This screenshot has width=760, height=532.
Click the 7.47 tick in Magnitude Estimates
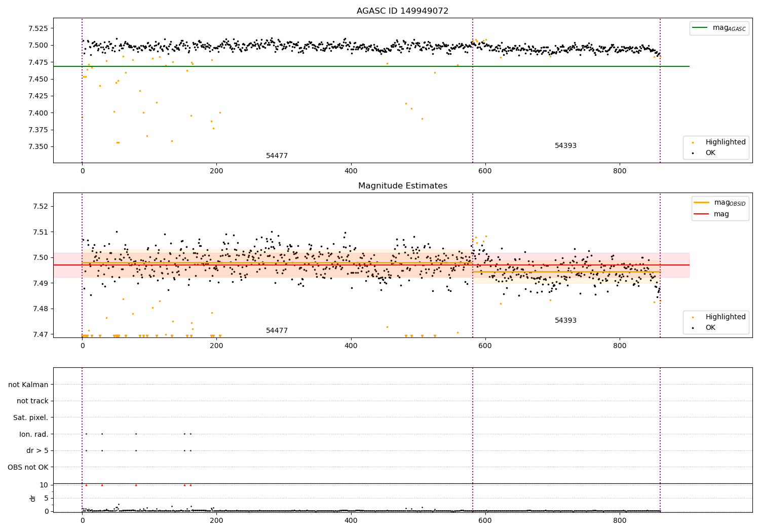click(41, 334)
